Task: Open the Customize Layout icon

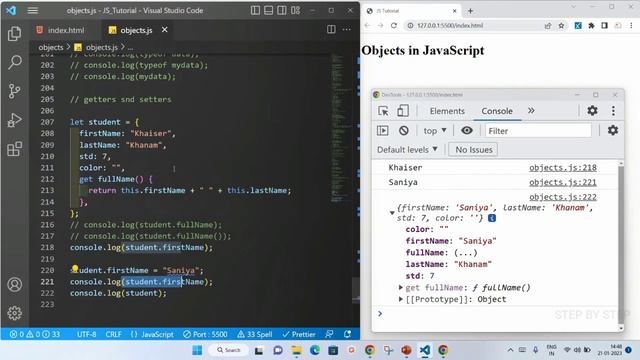Action: point(296,11)
